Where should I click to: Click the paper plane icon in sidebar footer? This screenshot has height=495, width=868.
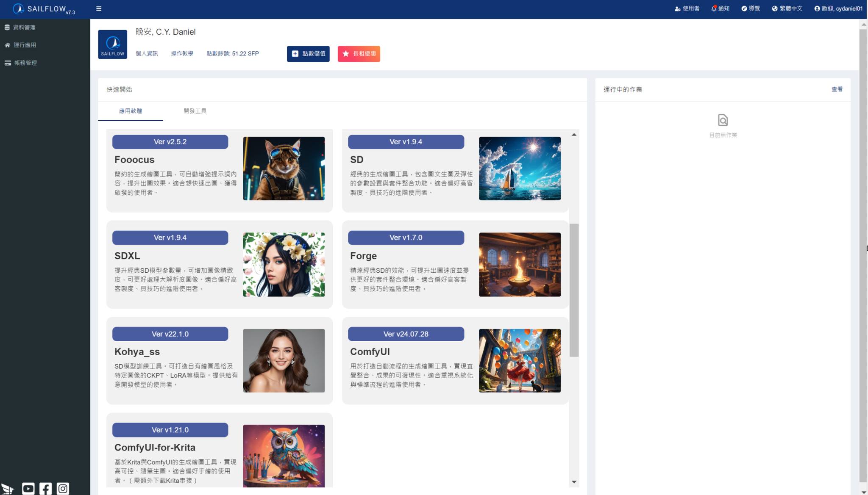coord(8,489)
